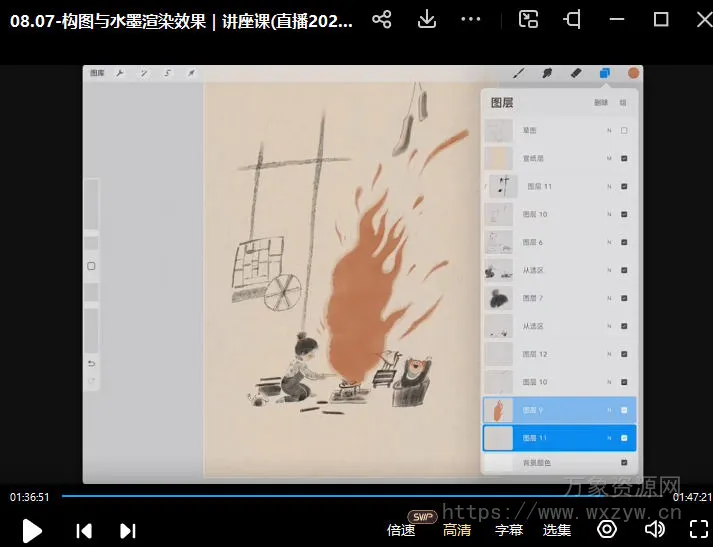Click the play button in the player
Screen dimensions: 713x547
click(x=32, y=530)
